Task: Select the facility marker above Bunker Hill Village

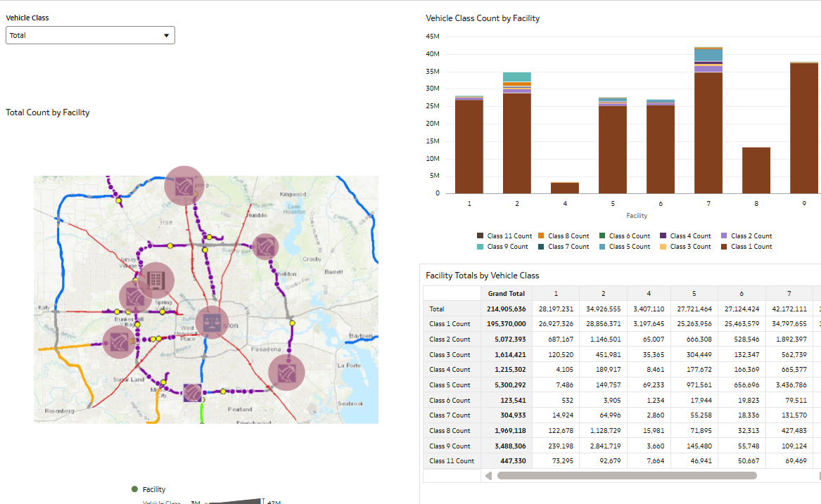Action: coord(135,297)
